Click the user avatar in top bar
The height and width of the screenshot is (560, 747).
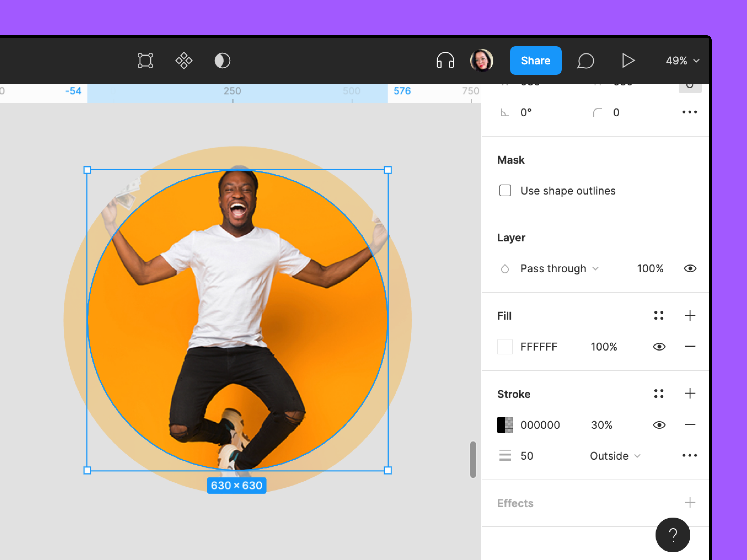482,61
